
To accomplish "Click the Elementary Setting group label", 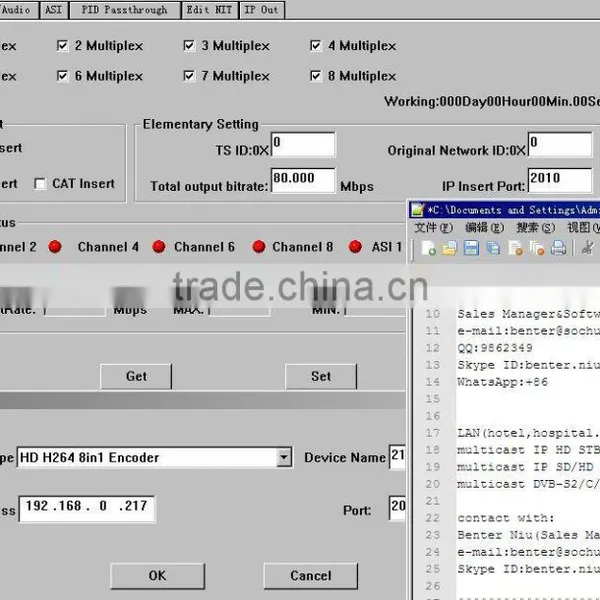I will click(x=201, y=124).
